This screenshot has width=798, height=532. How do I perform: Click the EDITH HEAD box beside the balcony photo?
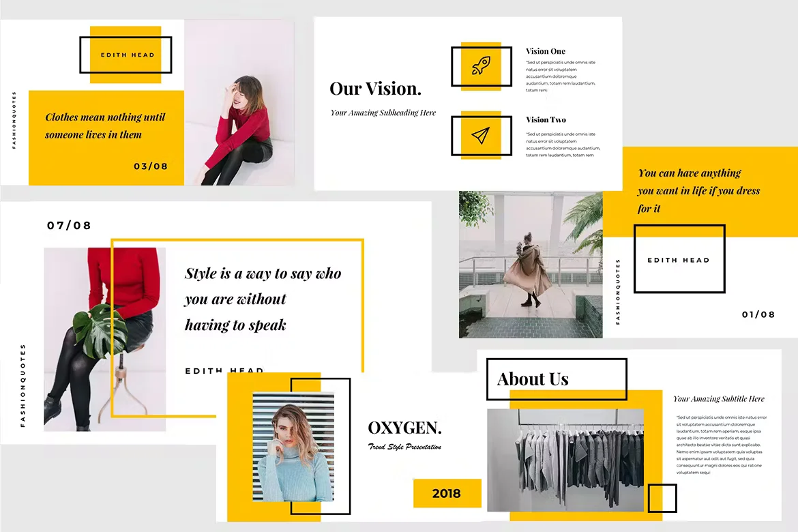(x=679, y=259)
